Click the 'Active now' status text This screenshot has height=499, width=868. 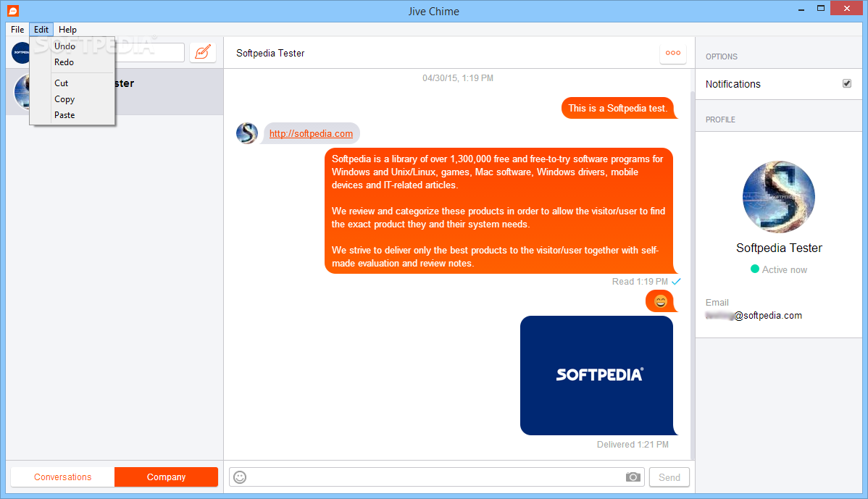tap(785, 269)
